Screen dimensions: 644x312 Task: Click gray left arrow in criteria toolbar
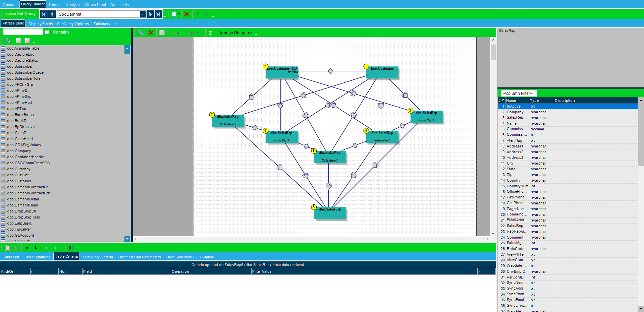pyautogui.click(x=55, y=248)
